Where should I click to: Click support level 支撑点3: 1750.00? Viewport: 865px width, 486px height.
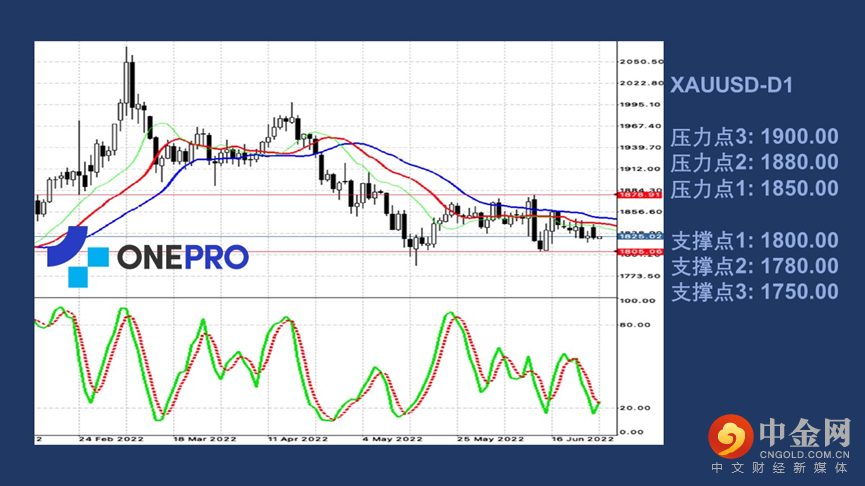[754, 292]
